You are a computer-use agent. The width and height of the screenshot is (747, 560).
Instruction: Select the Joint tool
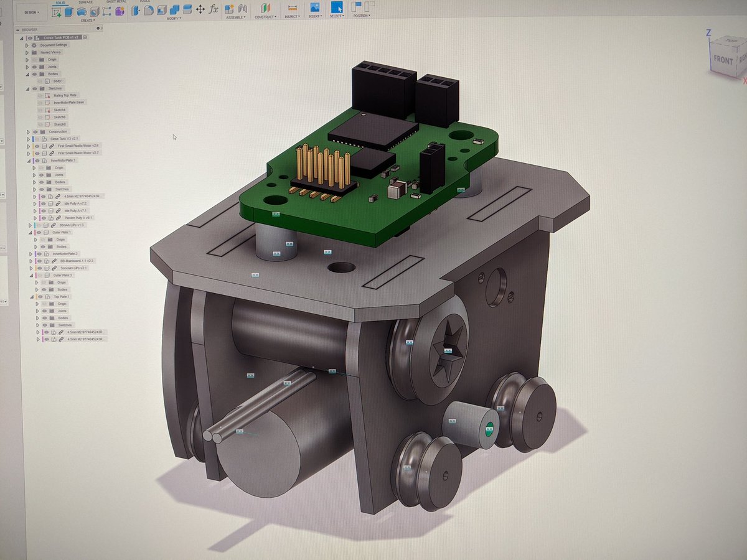point(242,9)
